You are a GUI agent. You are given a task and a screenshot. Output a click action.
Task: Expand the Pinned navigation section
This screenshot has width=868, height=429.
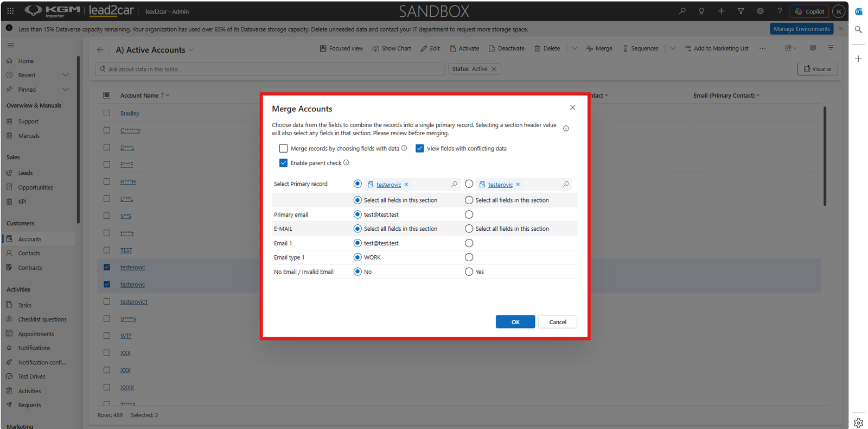(x=66, y=90)
